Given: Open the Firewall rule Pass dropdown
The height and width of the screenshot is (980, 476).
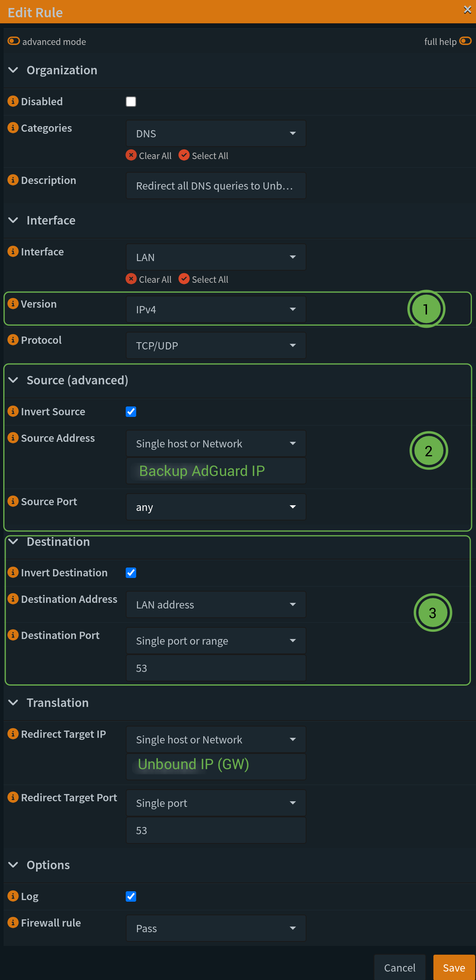Looking at the screenshot, I should (x=216, y=928).
